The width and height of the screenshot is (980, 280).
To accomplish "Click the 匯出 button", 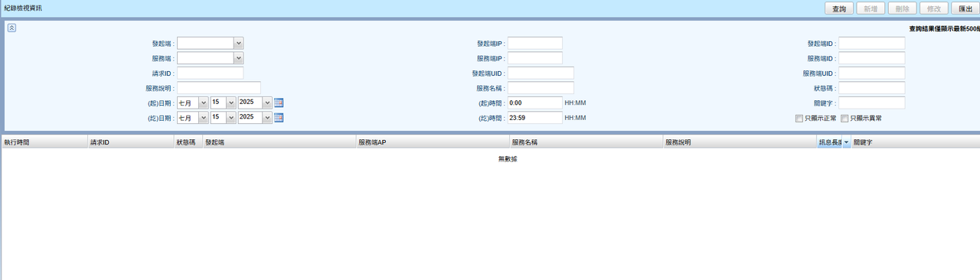I will point(965,8).
